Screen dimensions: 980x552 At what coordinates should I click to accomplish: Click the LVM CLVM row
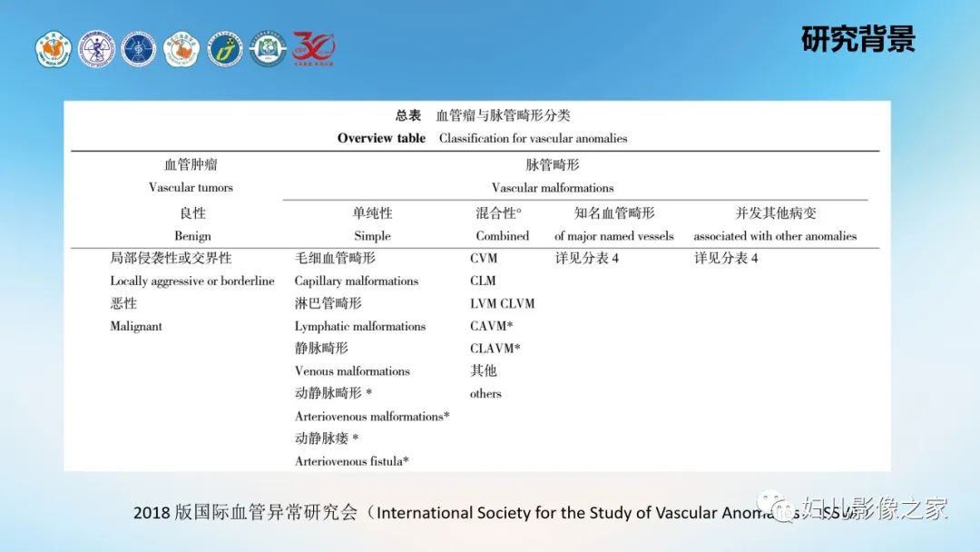[503, 303]
